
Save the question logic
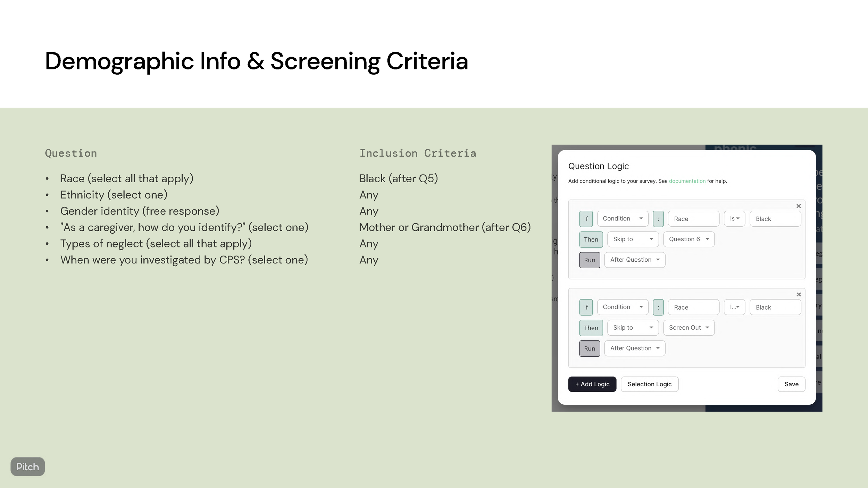coord(791,384)
